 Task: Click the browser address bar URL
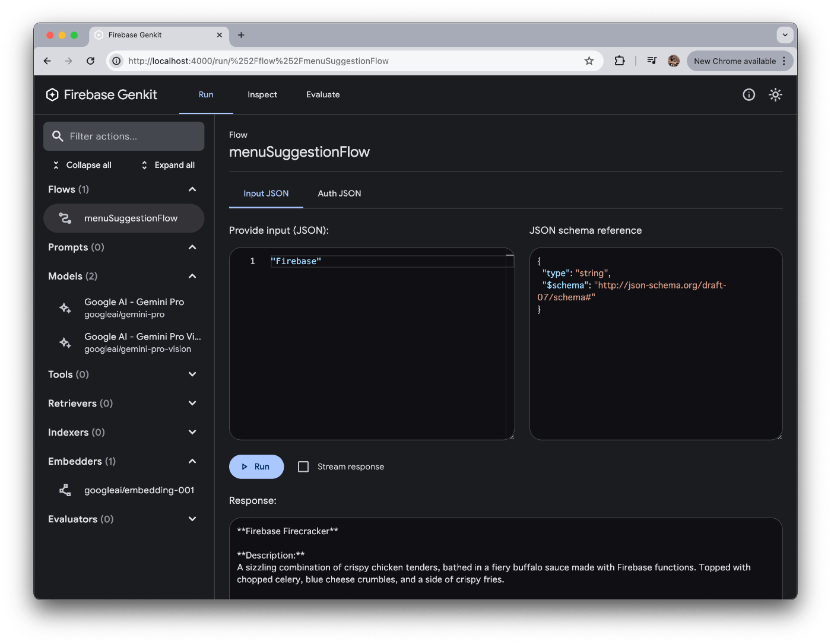258,61
